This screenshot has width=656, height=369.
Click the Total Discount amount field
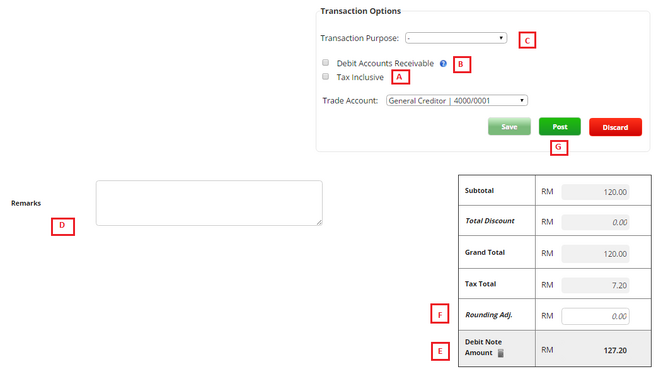[595, 222]
